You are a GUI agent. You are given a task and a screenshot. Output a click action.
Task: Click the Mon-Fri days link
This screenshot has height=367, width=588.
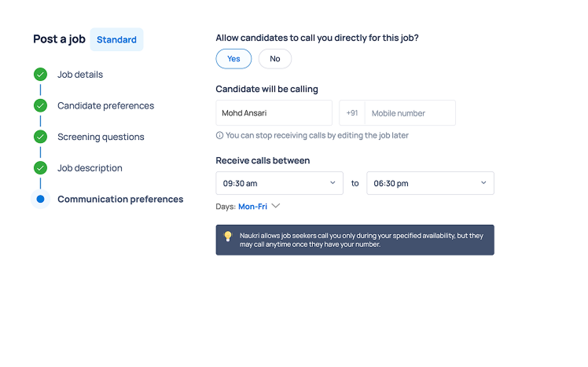point(252,207)
